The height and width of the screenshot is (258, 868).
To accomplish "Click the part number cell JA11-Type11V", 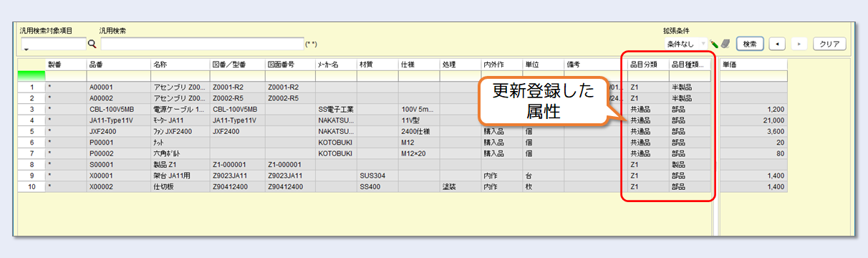I will click(x=118, y=120).
